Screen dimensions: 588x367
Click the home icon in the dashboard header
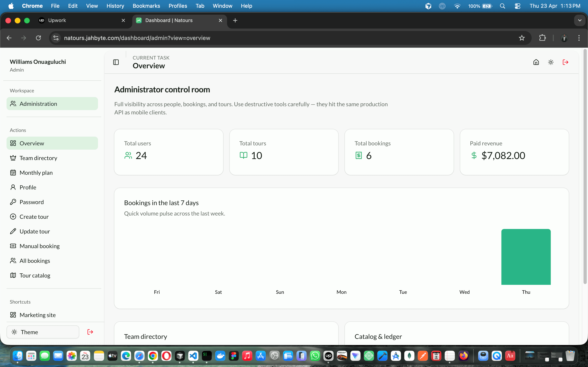pyautogui.click(x=536, y=62)
